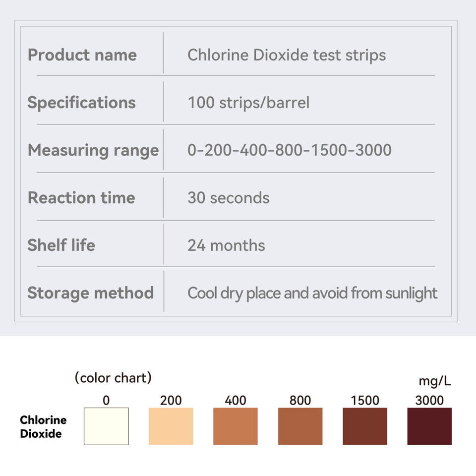Click the "(color chart)" heading text
This screenshot has height=476, width=476.
(113, 378)
